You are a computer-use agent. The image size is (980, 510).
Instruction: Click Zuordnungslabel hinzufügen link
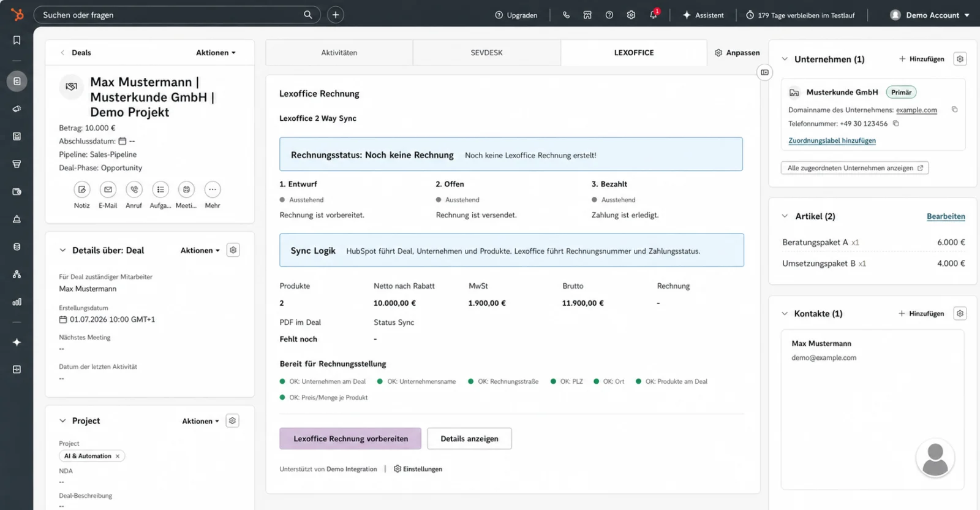[832, 140]
